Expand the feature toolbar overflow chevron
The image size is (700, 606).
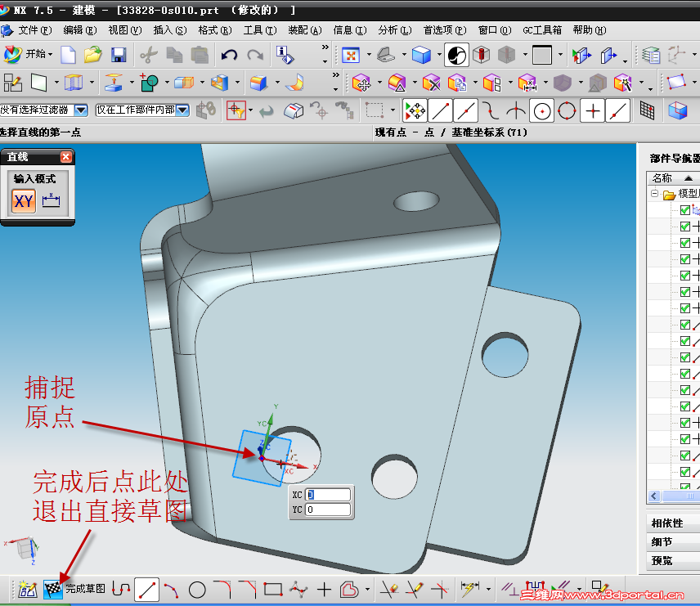click(x=336, y=74)
